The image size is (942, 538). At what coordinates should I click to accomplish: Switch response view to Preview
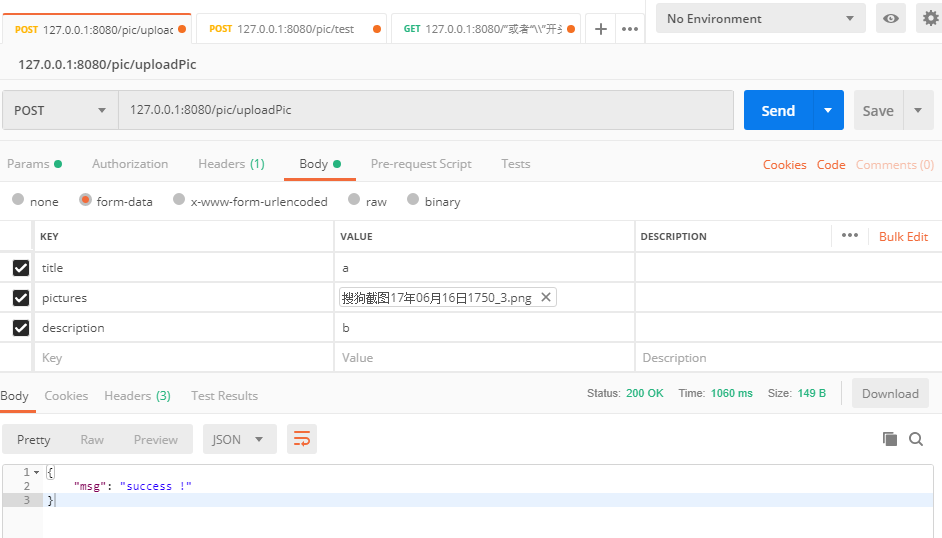156,440
